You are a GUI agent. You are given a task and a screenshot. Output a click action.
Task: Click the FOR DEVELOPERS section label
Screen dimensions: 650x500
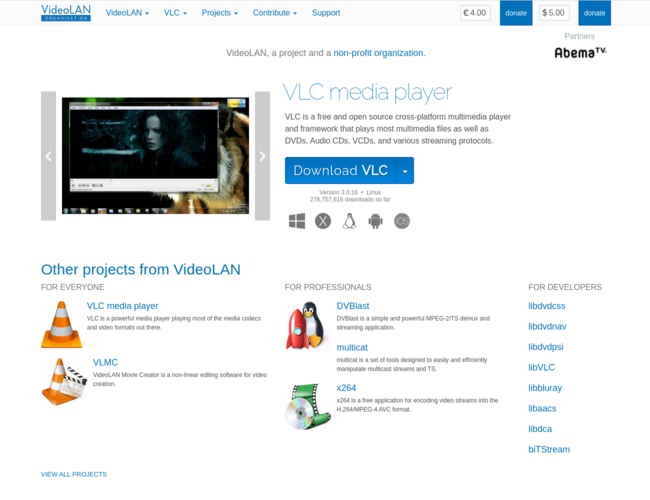565,287
